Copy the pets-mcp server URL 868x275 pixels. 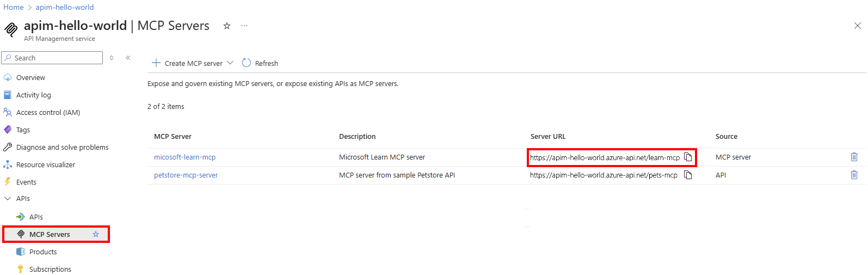tap(688, 175)
